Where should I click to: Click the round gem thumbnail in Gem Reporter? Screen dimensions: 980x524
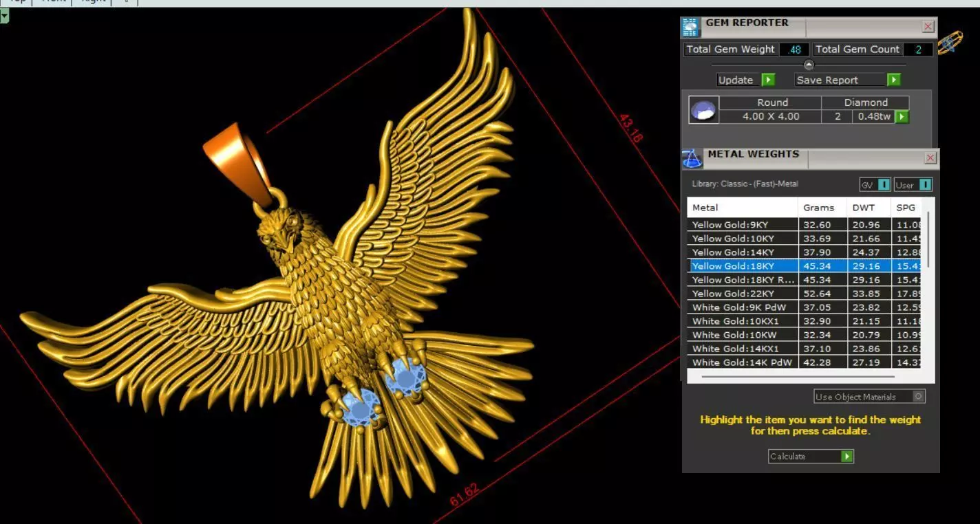coord(703,110)
